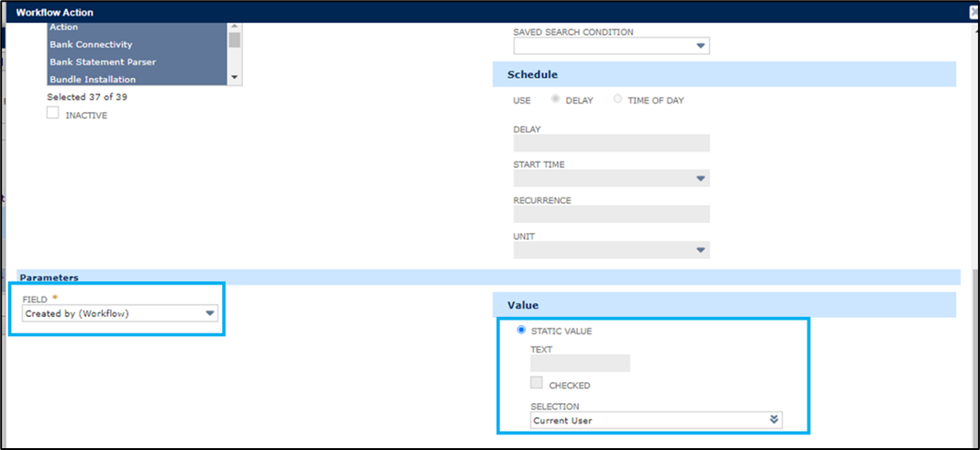Viewport: 980px width, 450px height.
Task: Click the context list scrollbar thumb
Action: pos(234,40)
